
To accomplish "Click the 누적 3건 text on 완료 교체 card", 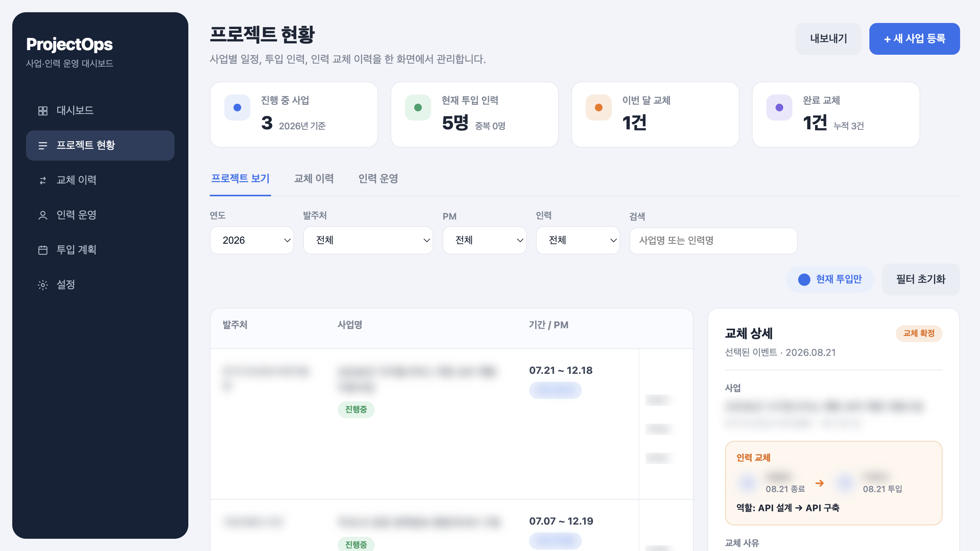I will pyautogui.click(x=849, y=126).
